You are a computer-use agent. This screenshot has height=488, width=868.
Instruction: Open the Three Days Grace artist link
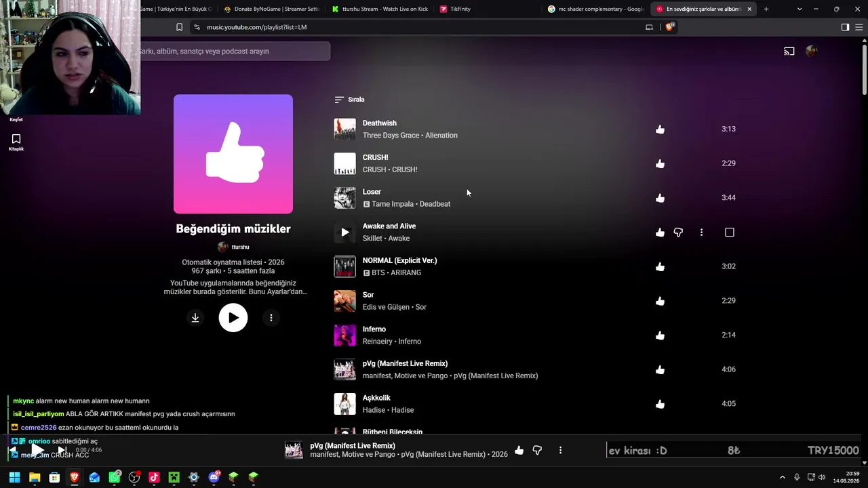(391, 136)
